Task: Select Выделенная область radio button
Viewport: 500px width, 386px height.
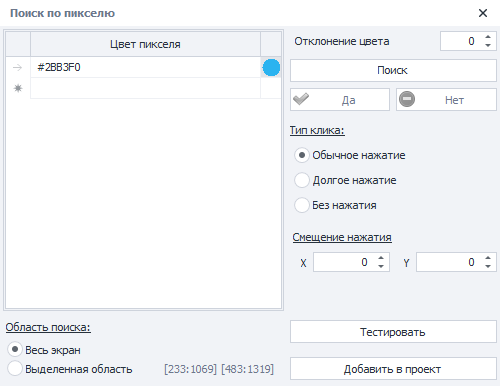Action: coord(15,369)
